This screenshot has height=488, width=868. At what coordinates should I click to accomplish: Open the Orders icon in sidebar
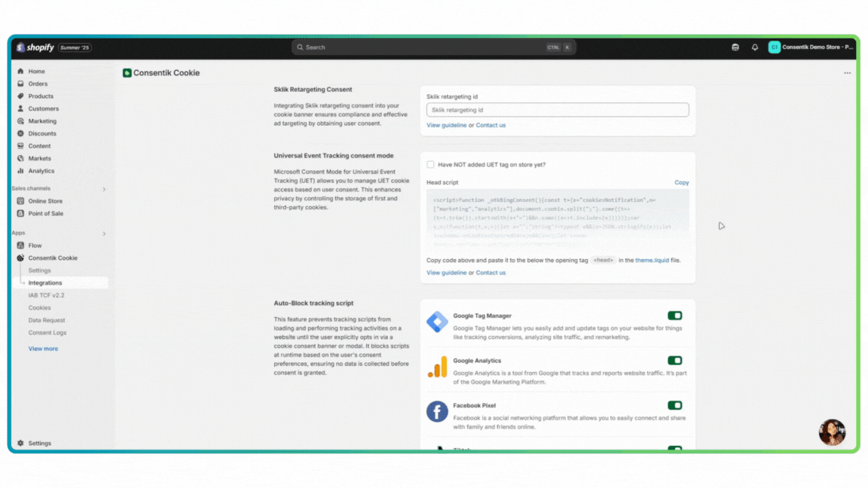(20, 84)
